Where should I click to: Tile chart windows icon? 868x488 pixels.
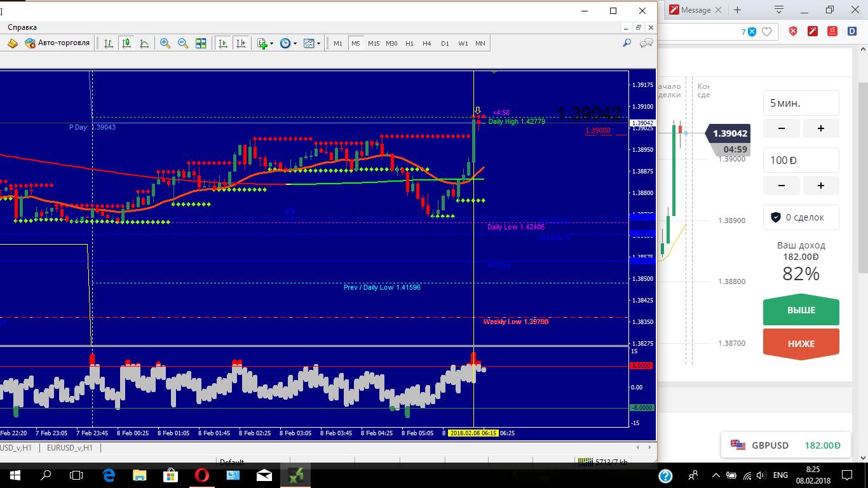(201, 43)
